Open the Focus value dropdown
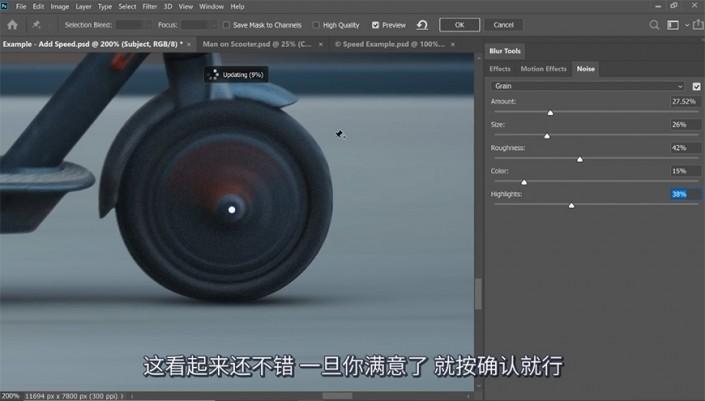This screenshot has width=705, height=401. click(x=199, y=25)
